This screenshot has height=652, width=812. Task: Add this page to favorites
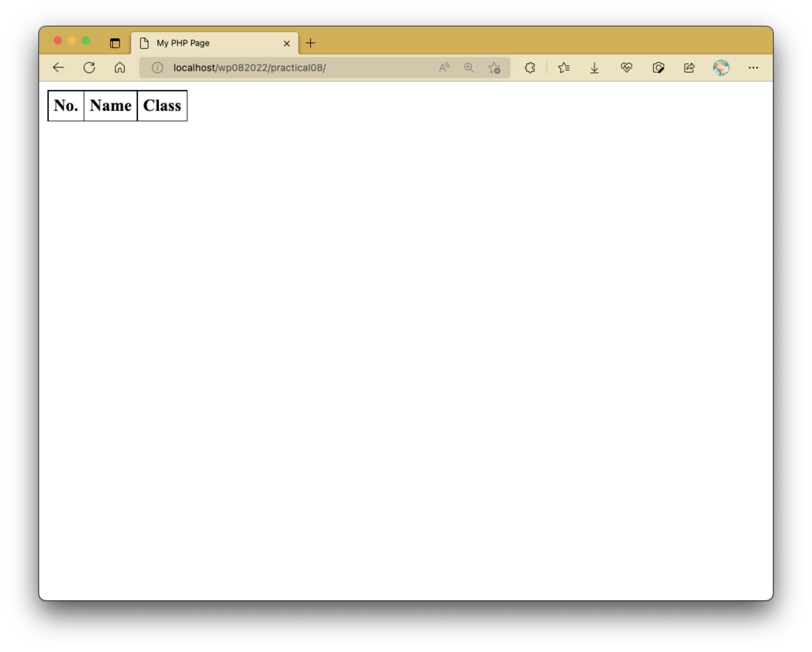click(494, 68)
